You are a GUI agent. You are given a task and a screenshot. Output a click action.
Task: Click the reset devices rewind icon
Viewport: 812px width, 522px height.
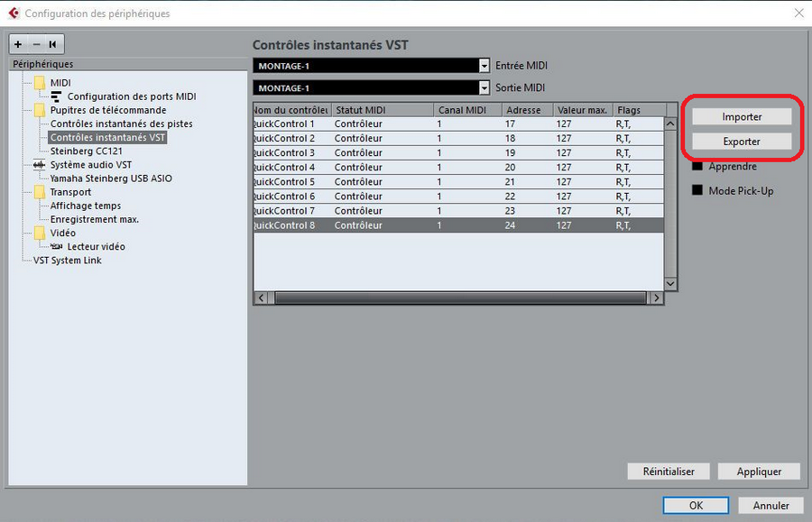click(x=53, y=44)
